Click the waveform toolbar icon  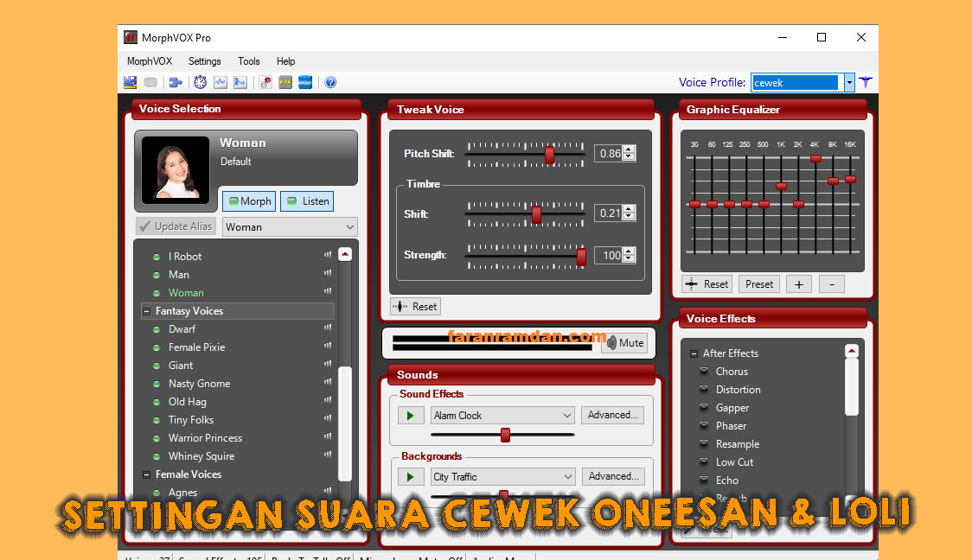[x=220, y=82]
